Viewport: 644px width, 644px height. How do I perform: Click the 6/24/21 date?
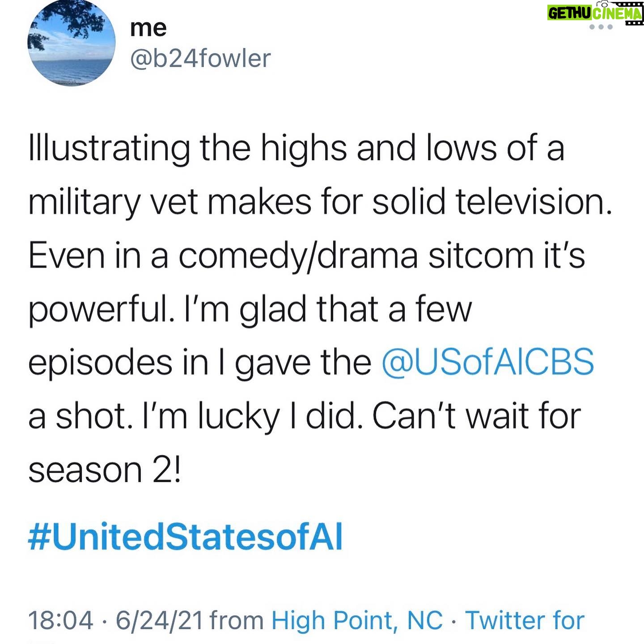point(159,621)
